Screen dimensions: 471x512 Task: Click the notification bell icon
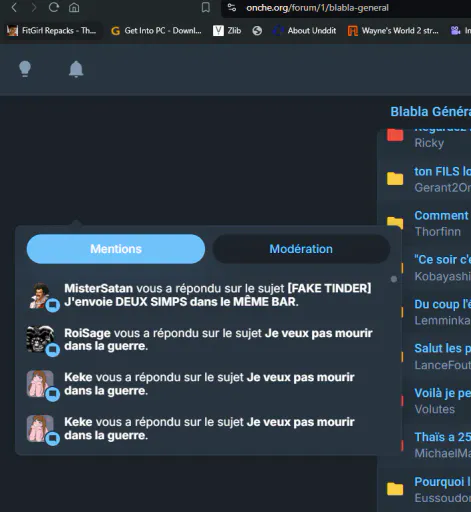tap(76, 69)
